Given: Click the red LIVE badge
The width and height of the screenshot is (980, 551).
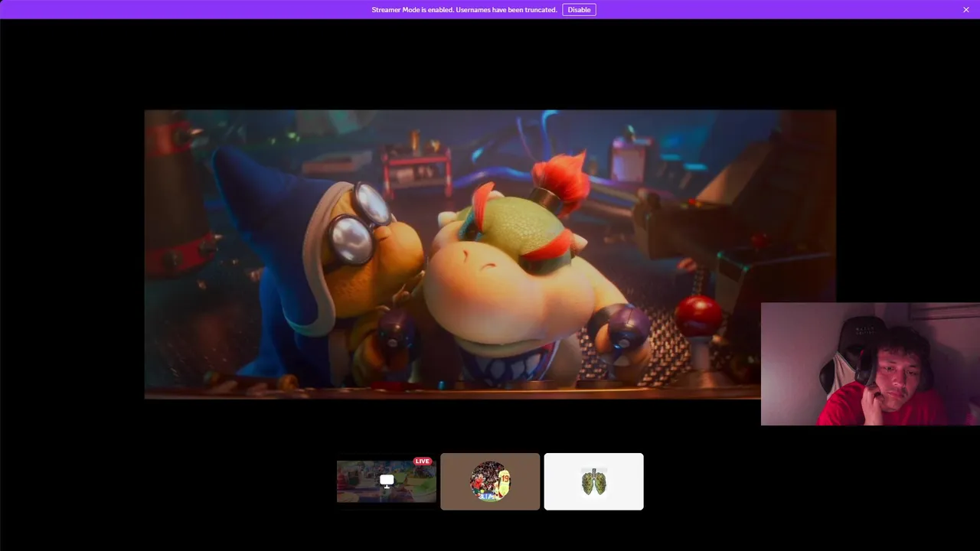Looking at the screenshot, I should tap(423, 461).
